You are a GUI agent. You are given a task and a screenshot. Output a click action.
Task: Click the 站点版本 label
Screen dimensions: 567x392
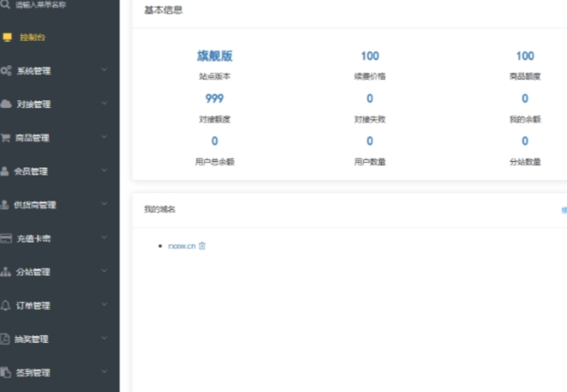point(215,76)
